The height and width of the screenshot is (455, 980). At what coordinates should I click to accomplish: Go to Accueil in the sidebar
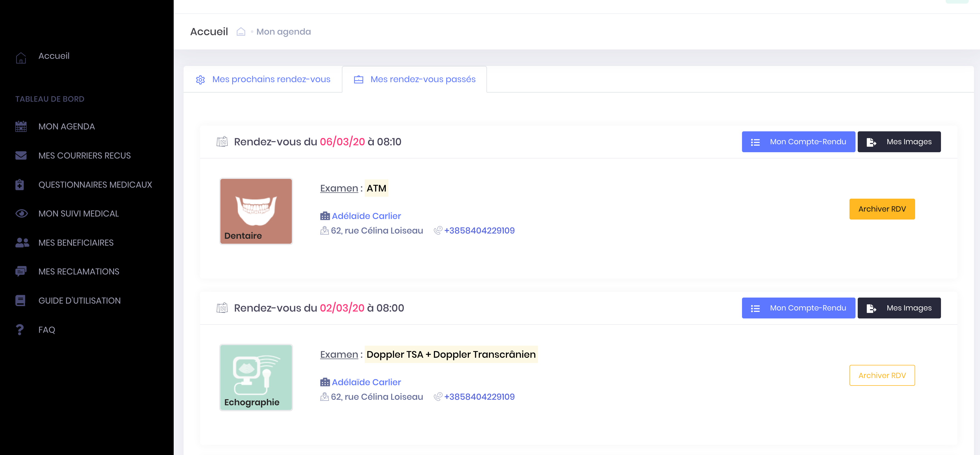tap(54, 56)
